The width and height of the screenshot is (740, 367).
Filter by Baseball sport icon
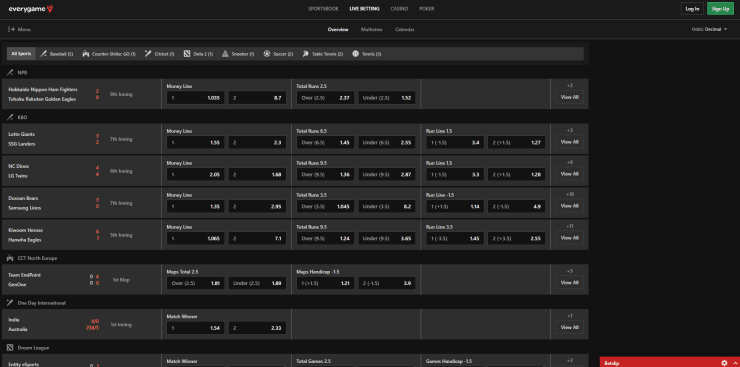pyautogui.click(x=43, y=54)
